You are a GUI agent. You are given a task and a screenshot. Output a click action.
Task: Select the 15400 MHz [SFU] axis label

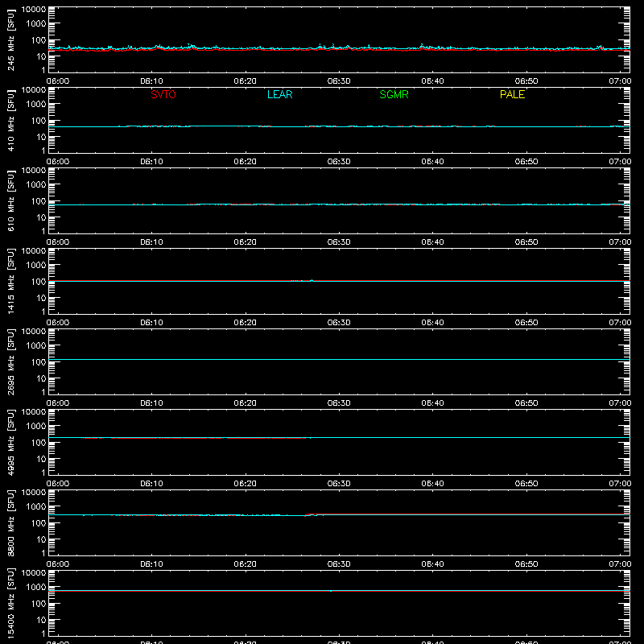[10, 603]
